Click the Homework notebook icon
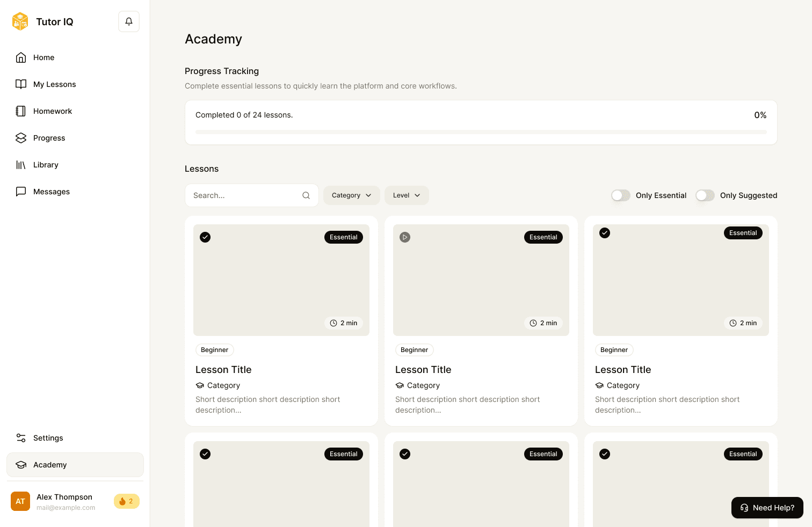 21,111
